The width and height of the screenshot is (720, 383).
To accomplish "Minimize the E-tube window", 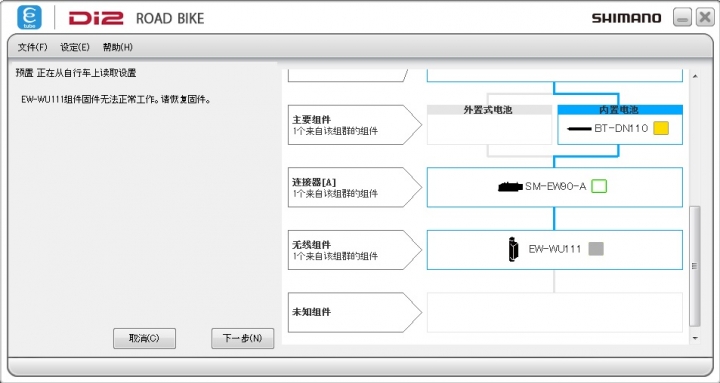I will 682,18.
